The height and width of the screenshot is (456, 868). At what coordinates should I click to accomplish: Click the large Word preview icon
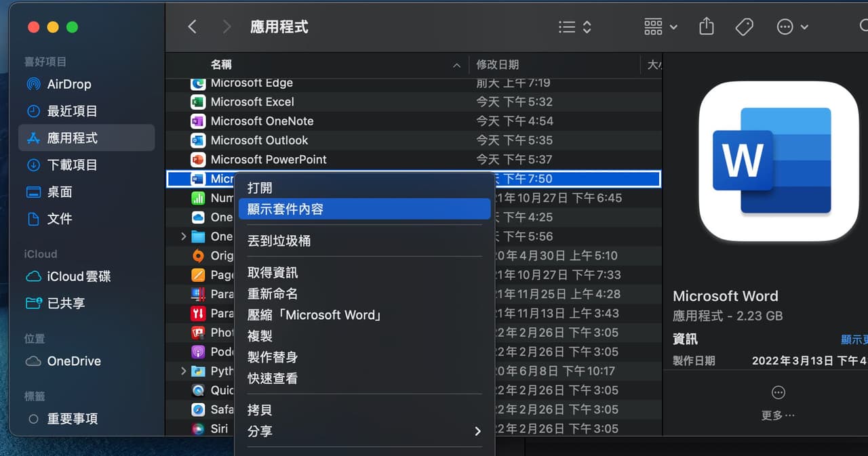pos(778,161)
